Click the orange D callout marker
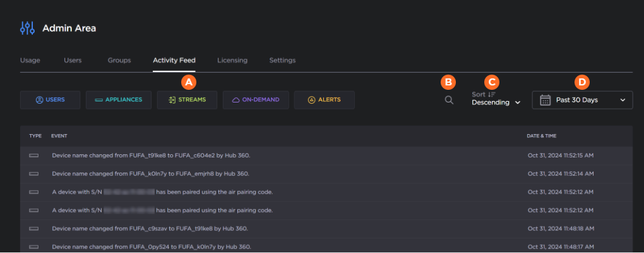Viewport: 644px width, 253px height. tap(582, 82)
